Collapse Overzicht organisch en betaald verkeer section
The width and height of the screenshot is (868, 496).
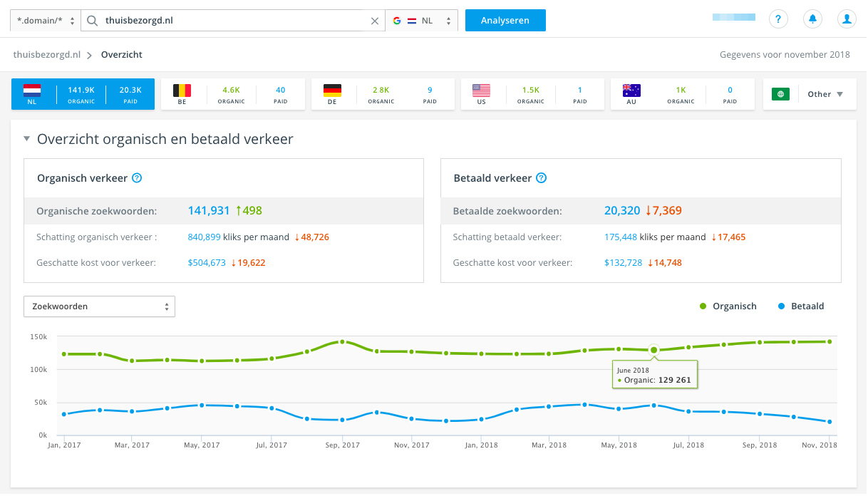point(27,140)
